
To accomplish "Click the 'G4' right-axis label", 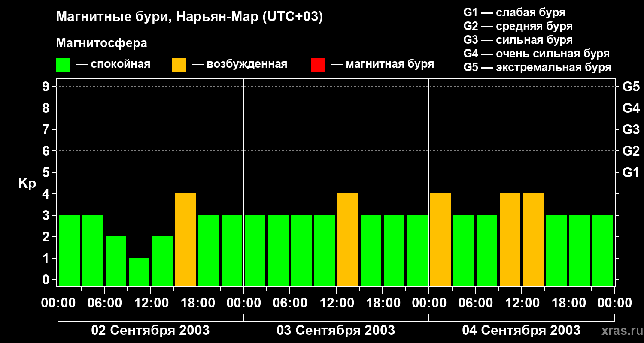I will (x=631, y=108).
